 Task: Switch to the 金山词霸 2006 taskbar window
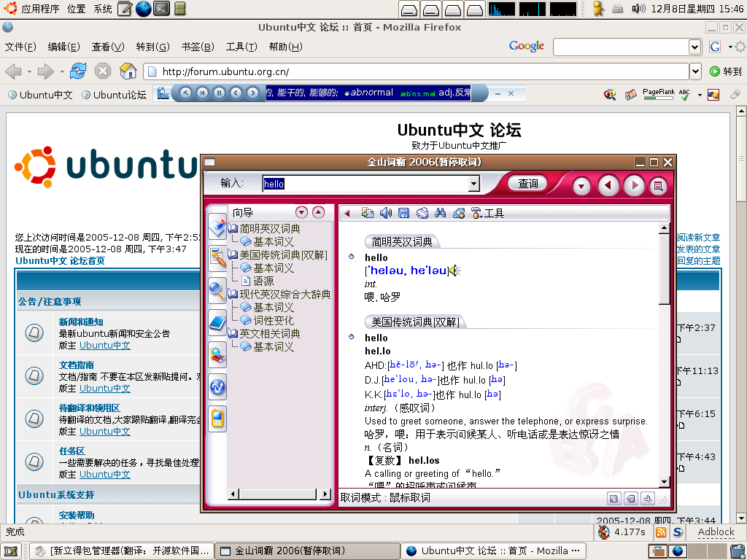point(307,551)
